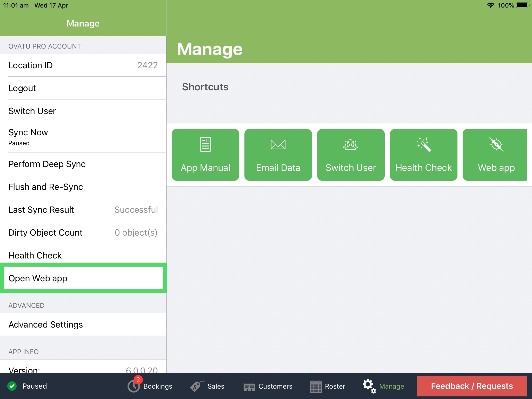This screenshot has height=399, width=532.
Task: Tap the Manage gears icon
Action: coord(369,386)
